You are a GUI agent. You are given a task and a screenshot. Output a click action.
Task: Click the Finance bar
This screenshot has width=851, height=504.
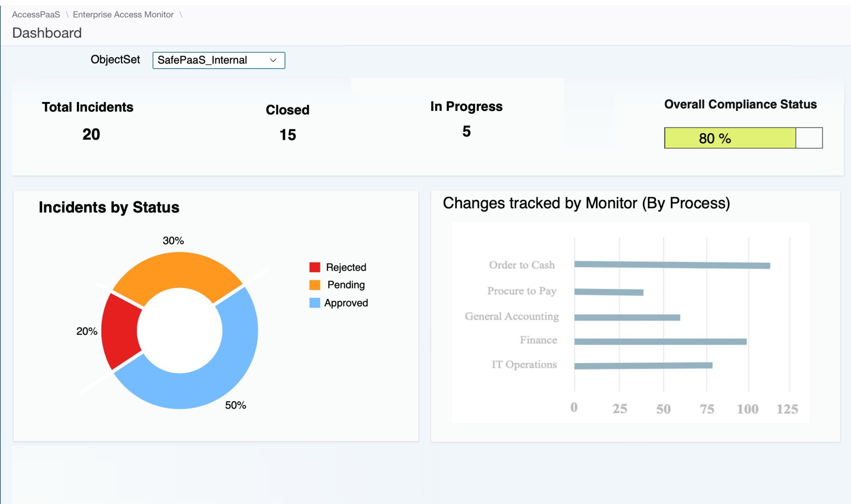660,342
